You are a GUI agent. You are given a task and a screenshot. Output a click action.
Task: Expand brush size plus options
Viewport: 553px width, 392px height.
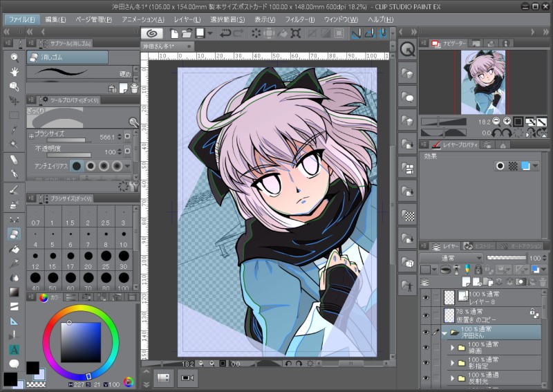click(x=31, y=136)
